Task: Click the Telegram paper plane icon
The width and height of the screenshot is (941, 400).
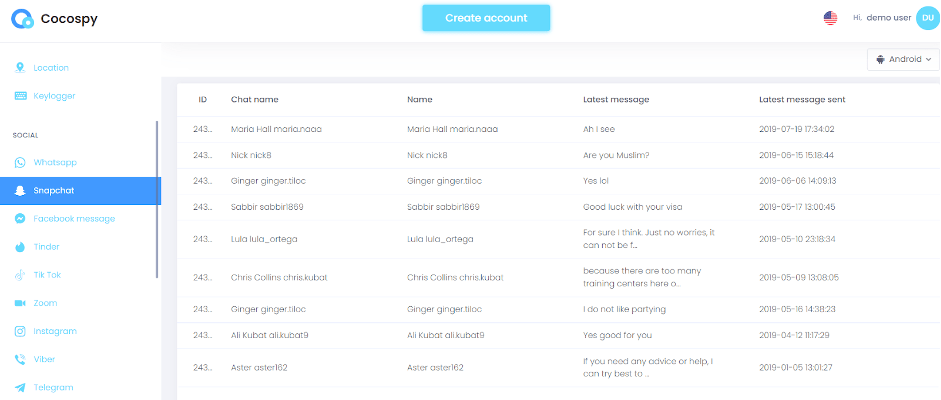Action: (20, 387)
